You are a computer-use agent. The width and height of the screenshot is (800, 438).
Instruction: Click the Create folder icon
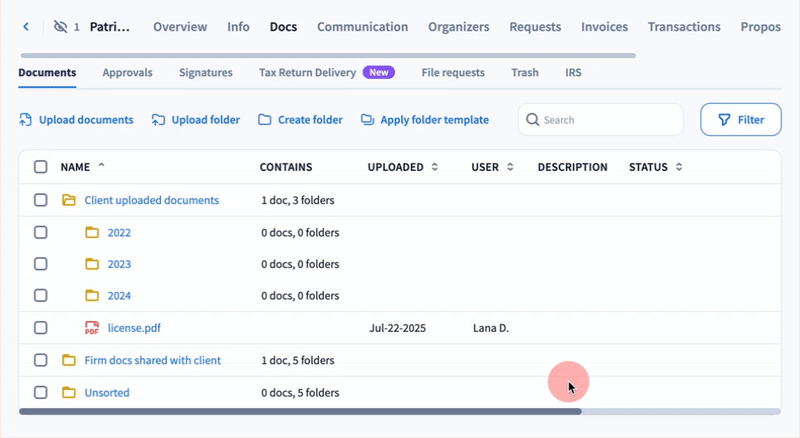click(265, 120)
